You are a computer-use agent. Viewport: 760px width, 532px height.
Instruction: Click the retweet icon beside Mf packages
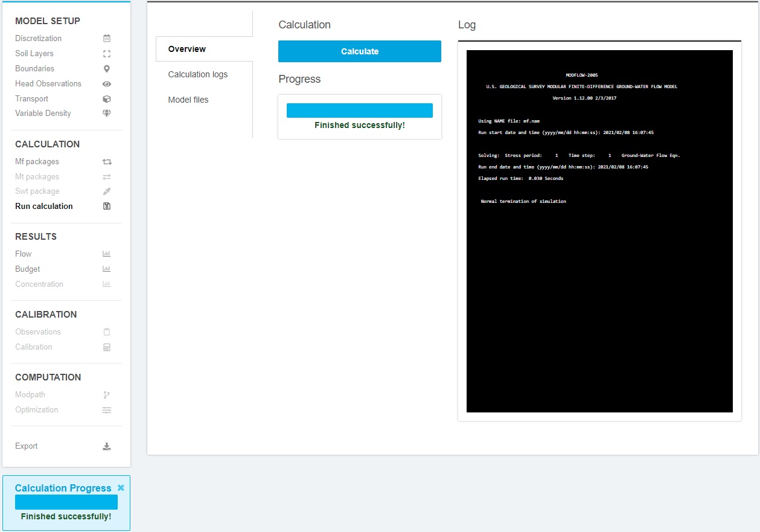click(x=107, y=162)
